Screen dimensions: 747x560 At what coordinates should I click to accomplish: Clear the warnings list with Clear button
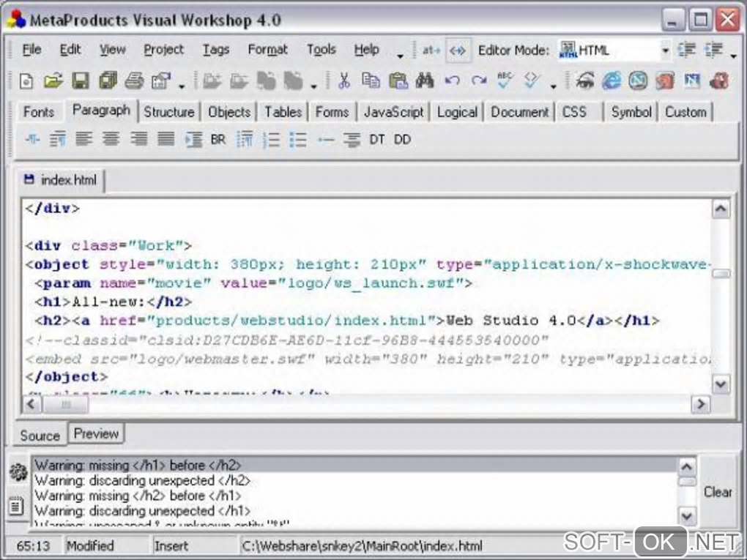(718, 492)
